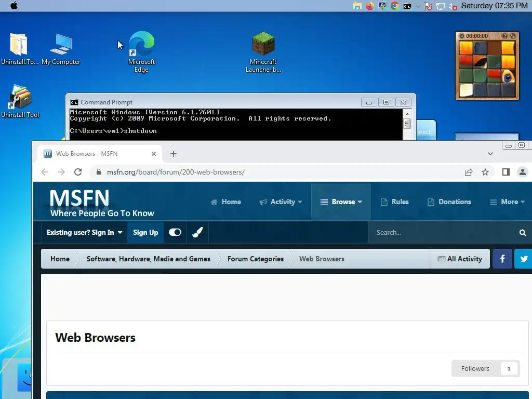This screenshot has width=532, height=399.
Task: Open the Action Center flag icon
Action: [x=428, y=6]
